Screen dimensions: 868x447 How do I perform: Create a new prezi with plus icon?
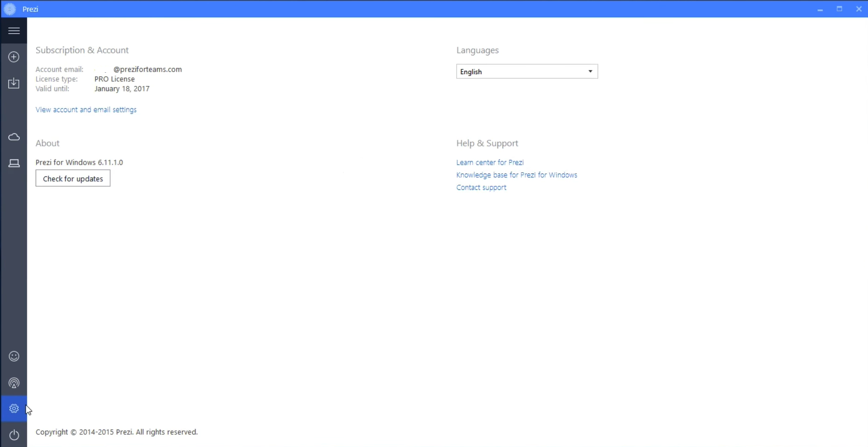(14, 57)
